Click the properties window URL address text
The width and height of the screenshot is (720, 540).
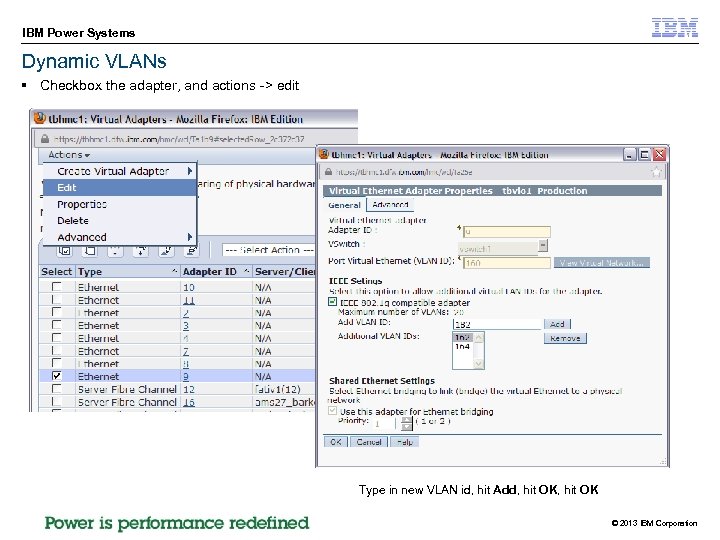[x=404, y=172]
